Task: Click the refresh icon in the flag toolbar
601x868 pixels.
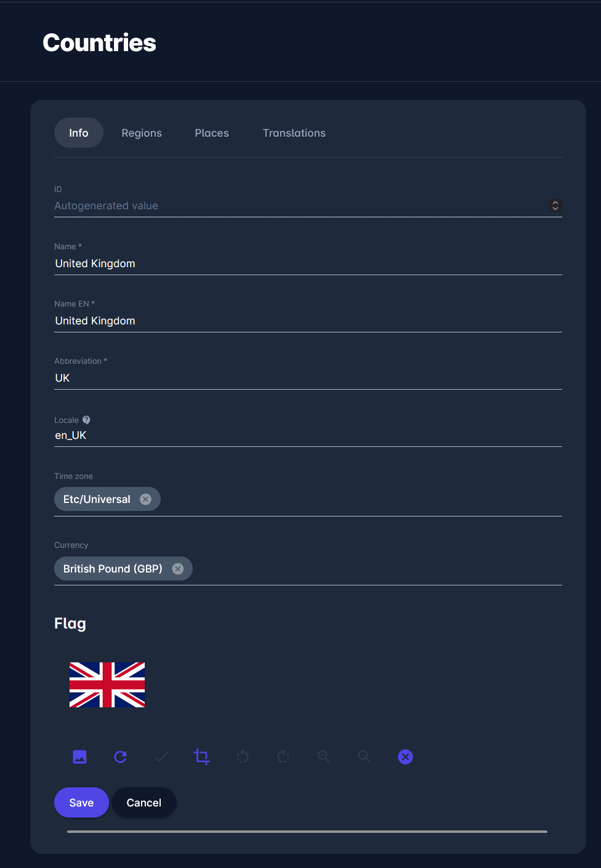Action: tap(121, 757)
